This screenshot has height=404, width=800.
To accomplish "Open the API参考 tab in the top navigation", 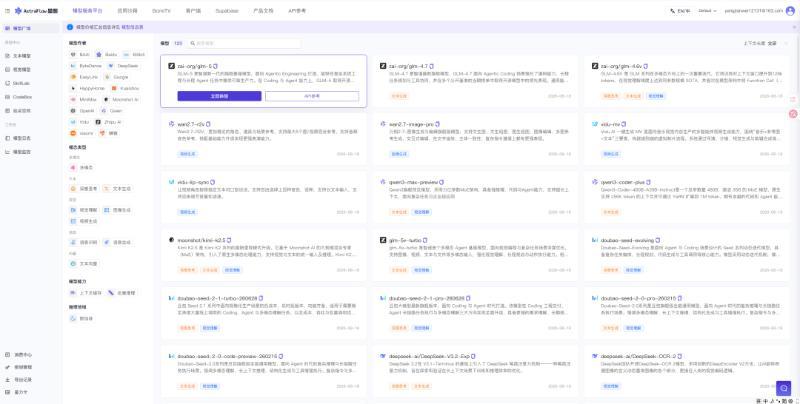I will [x=297, y=11].
